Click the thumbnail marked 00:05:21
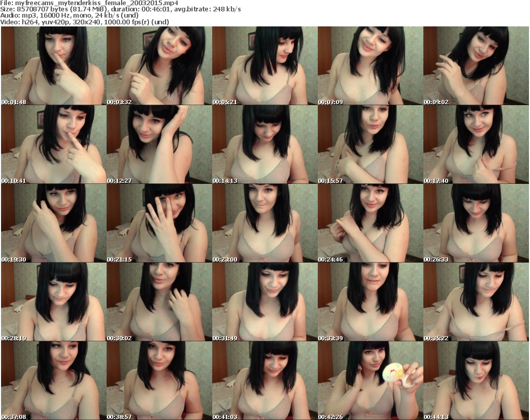Screen dimensions: 530x420 pos(265,66)
